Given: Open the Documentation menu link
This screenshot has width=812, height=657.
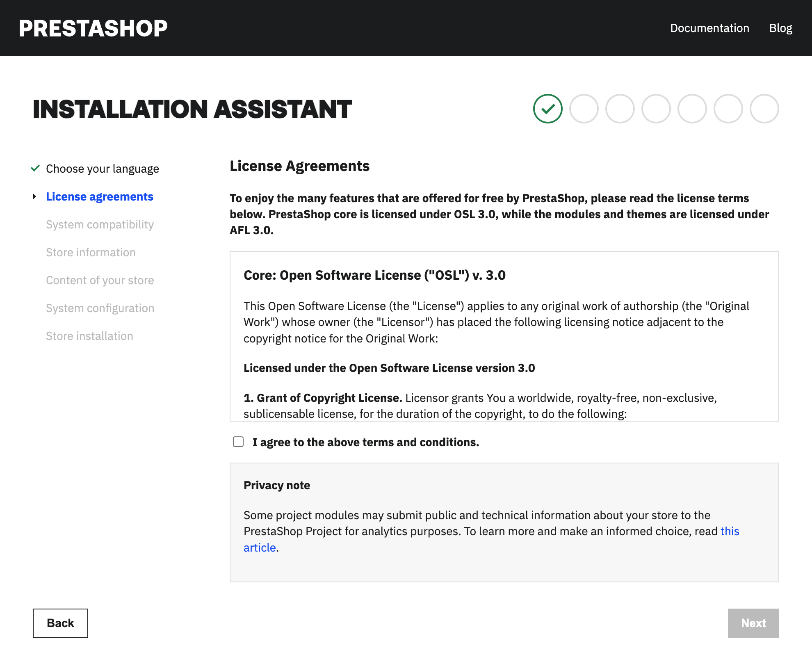Looking at the screenshot, I should [709, 28].
